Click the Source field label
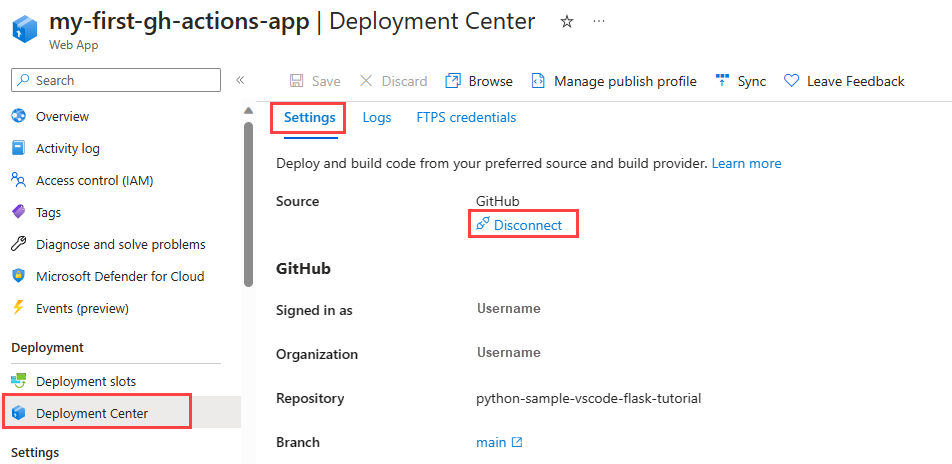Image resolution: width=952 pixels, height=464 pixels. point(298,202)
